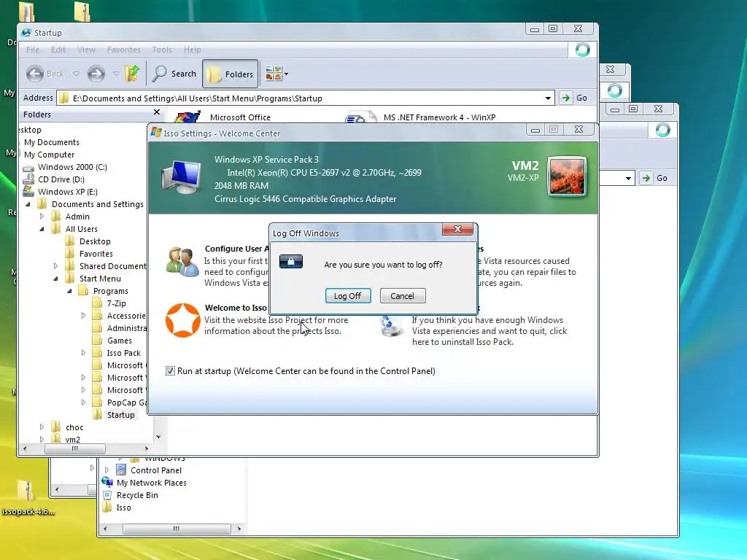This screenshot has height=560, width=747.
Task: Select the Startup folder in tree
Action: pos(120,415)
